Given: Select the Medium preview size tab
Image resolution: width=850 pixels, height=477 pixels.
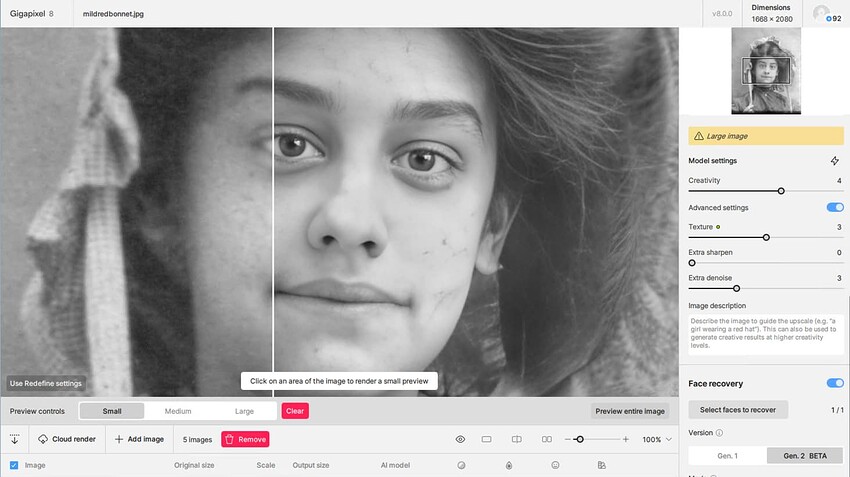Looking at the screenshot, I should [x=178, y=411].
